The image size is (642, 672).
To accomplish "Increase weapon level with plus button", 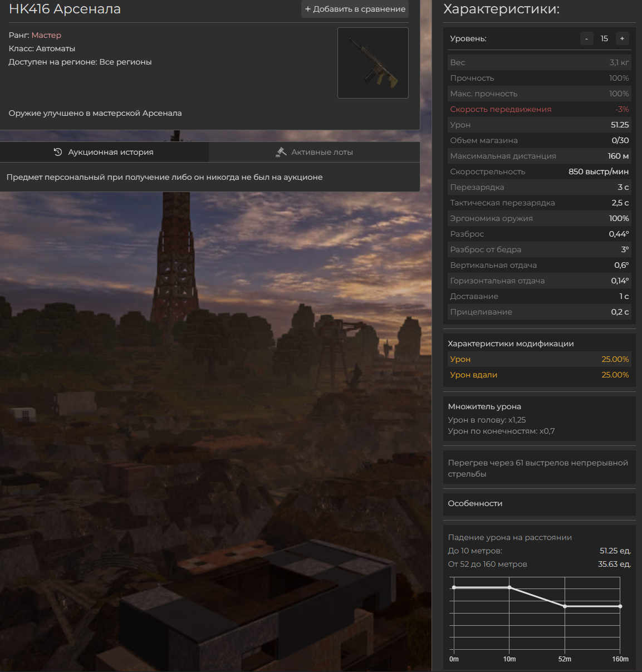I will coord(622,38).
